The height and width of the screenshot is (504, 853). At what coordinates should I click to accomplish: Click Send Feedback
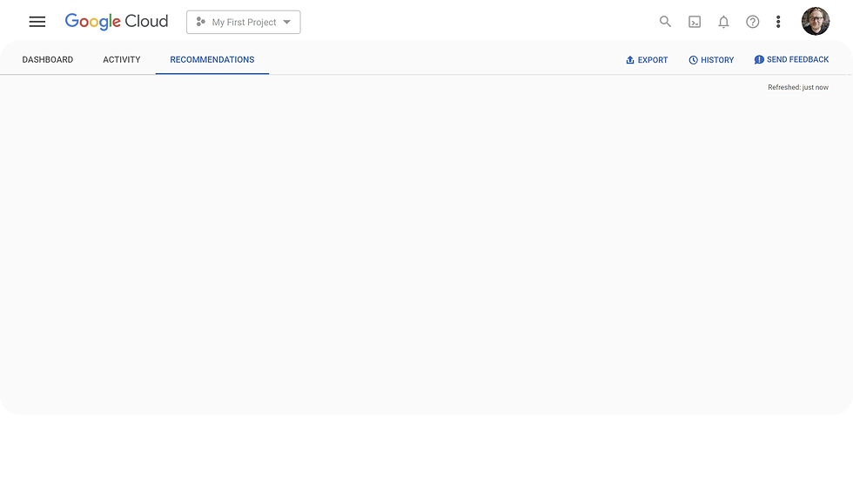[791, 60]
